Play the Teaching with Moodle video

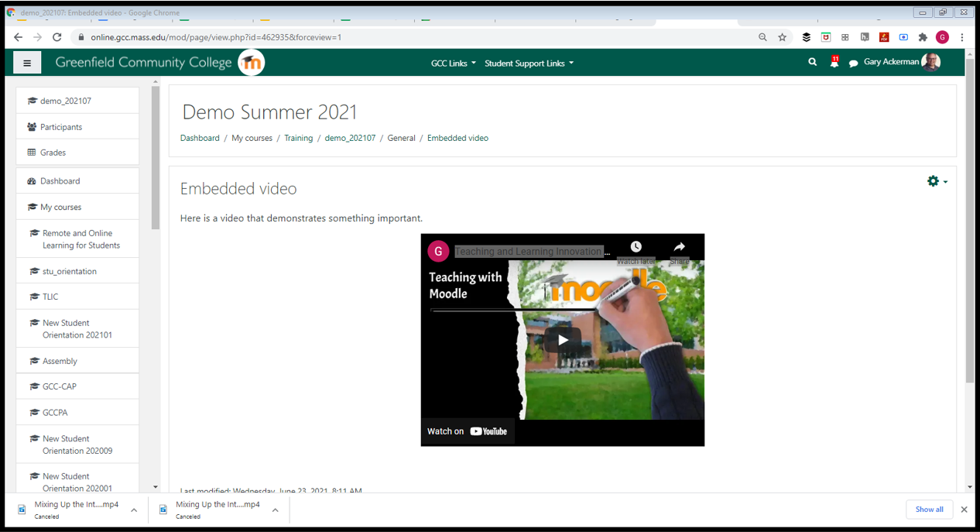pos(562,339)
